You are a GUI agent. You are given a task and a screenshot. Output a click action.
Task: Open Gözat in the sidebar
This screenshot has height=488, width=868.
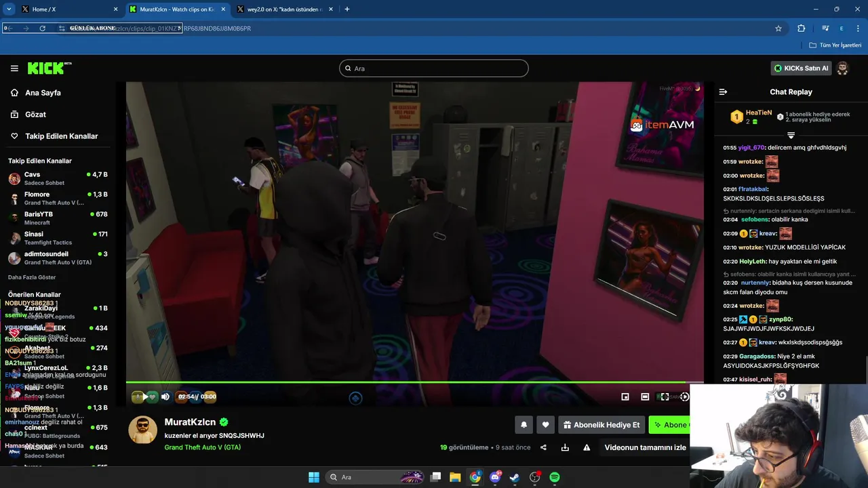(x=35, y=115)
